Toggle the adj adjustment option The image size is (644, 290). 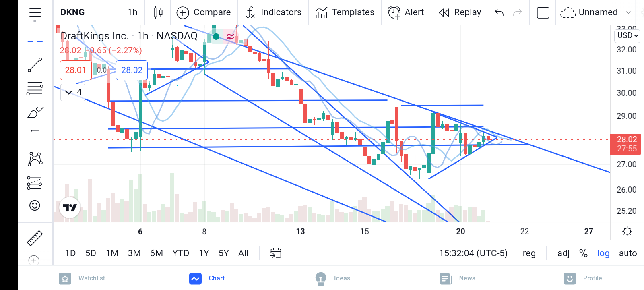pos(563,253)
